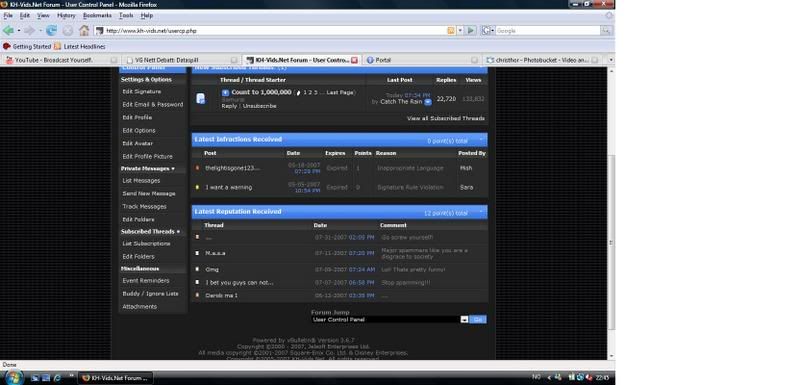Go to the Firefox home page icon
Image resolution: width=800 pixels, height=385 pixels.
[x=84, y=31]
